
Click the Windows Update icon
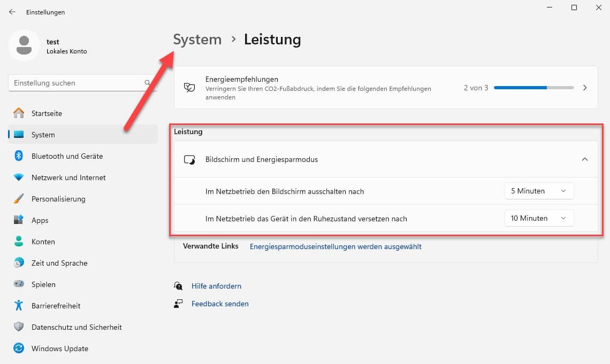tap(18, 348)
